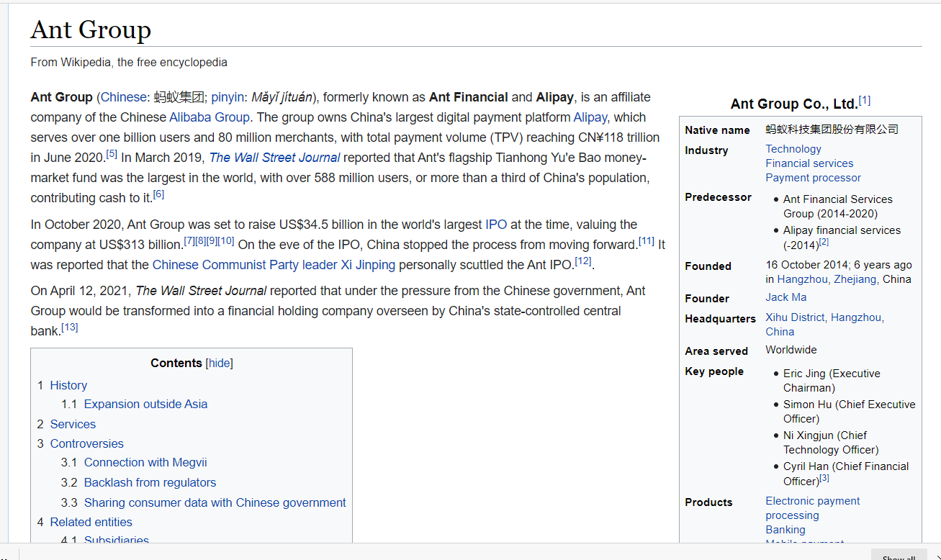The image size is (941, 560).
Task: Select 'Ni Xingjun (Chief Technology Officer)' entry
Action: point(831,443)
